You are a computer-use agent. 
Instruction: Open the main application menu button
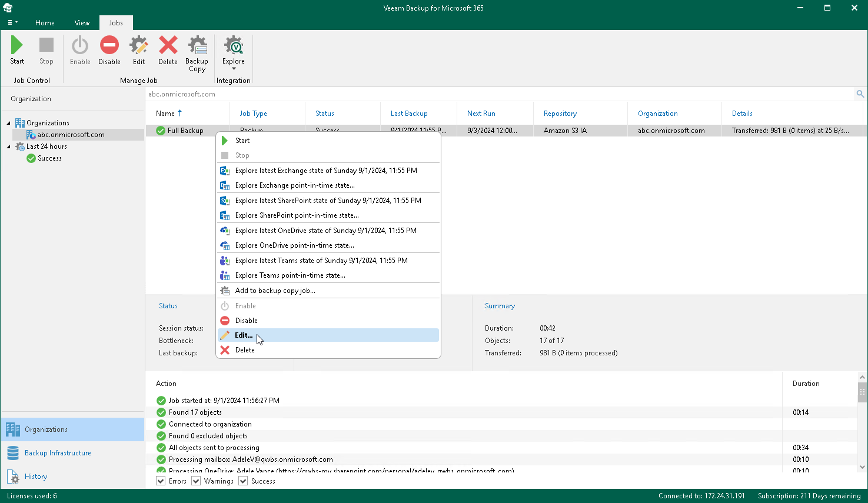pyautogui.click(x=12, y=22)
